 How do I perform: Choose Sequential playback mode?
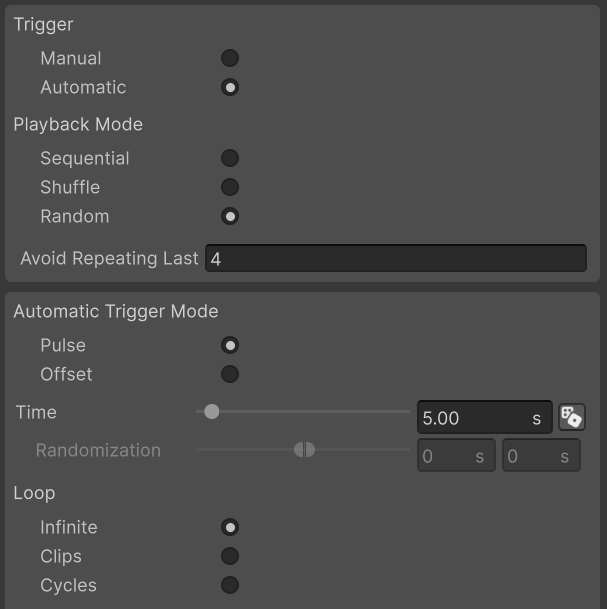pos(230,158)
